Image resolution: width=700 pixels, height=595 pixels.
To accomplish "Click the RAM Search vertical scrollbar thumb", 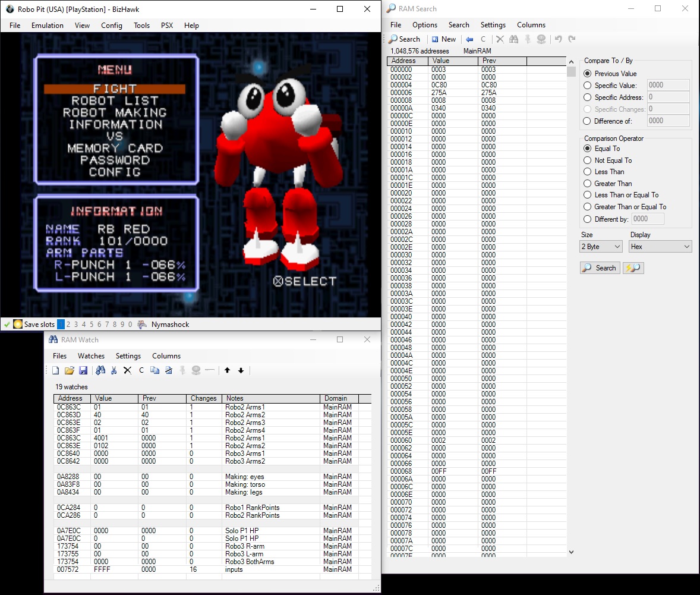I will pyautogui.click(x=571, y=71).
